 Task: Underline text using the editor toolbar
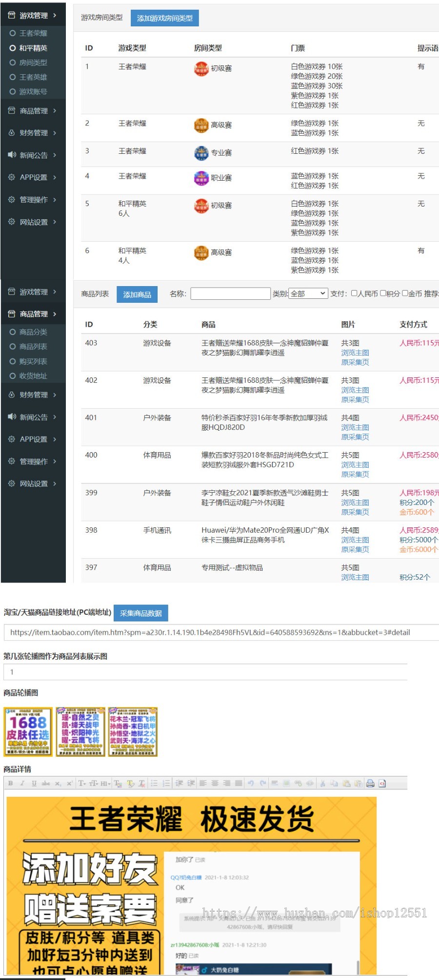pos(34,783)
